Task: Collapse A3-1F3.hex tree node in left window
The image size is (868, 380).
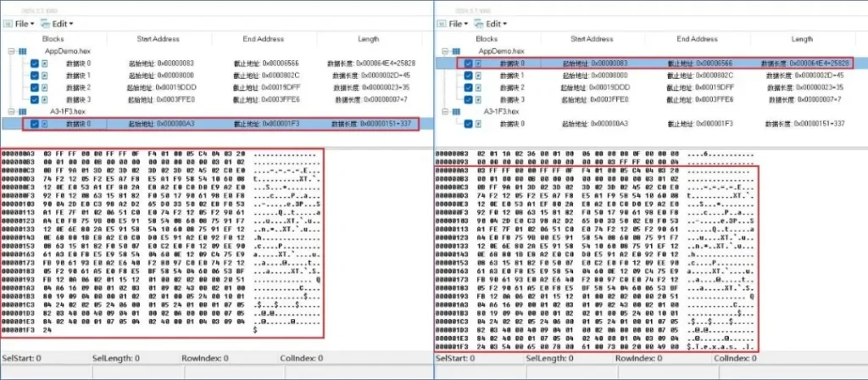Action: pos(9,111)
